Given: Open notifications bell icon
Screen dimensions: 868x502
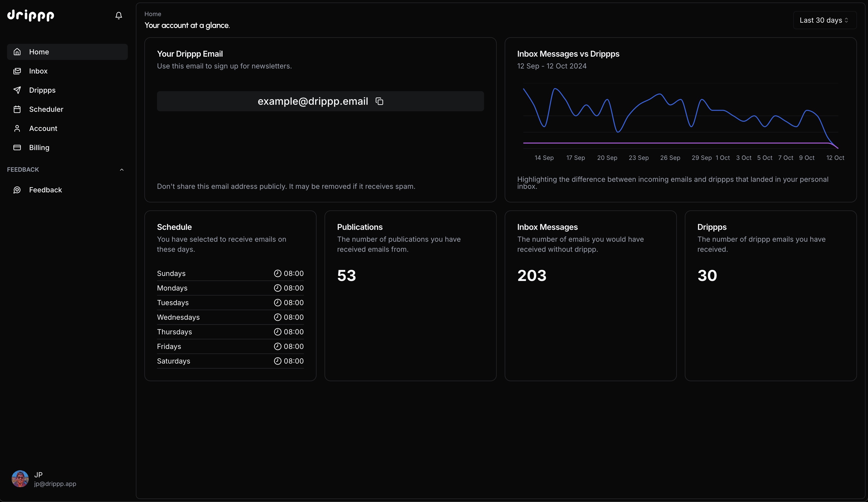Looking at the screenshot, I should pos(119,16).
